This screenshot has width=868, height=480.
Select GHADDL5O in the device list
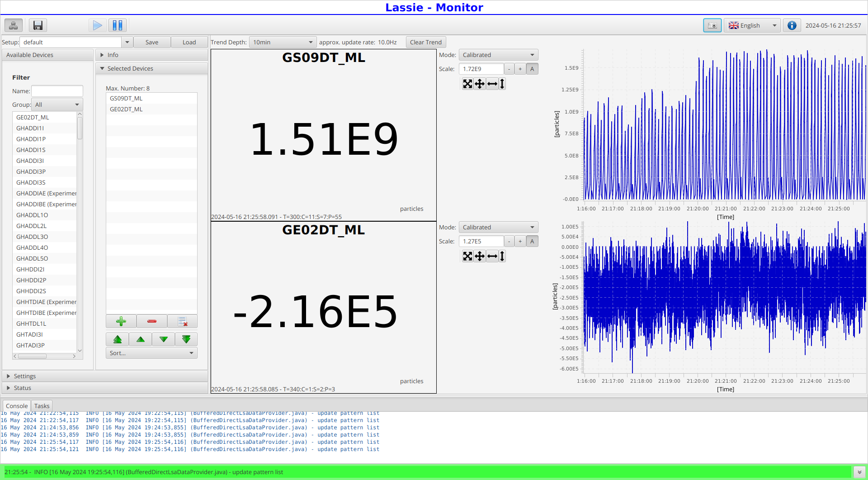44,258
